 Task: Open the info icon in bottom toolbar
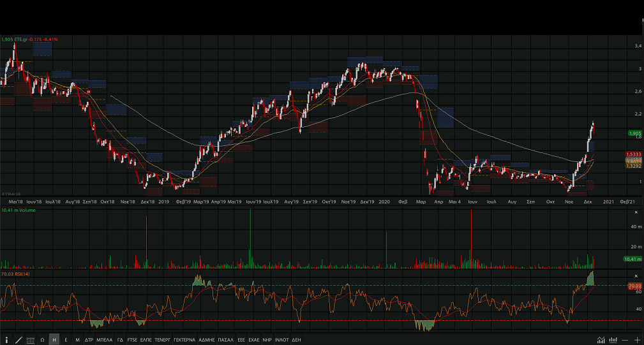click(6, 340)
